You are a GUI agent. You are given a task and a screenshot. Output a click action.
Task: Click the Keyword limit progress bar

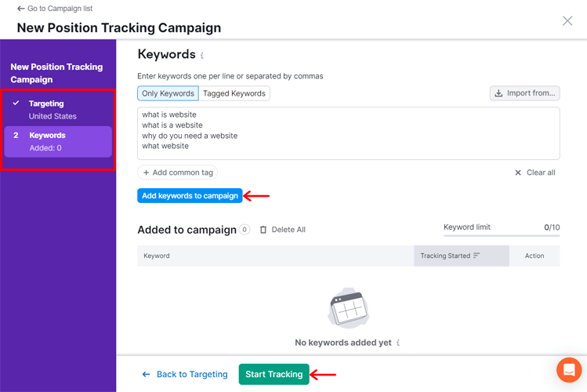tap(502, 235)
